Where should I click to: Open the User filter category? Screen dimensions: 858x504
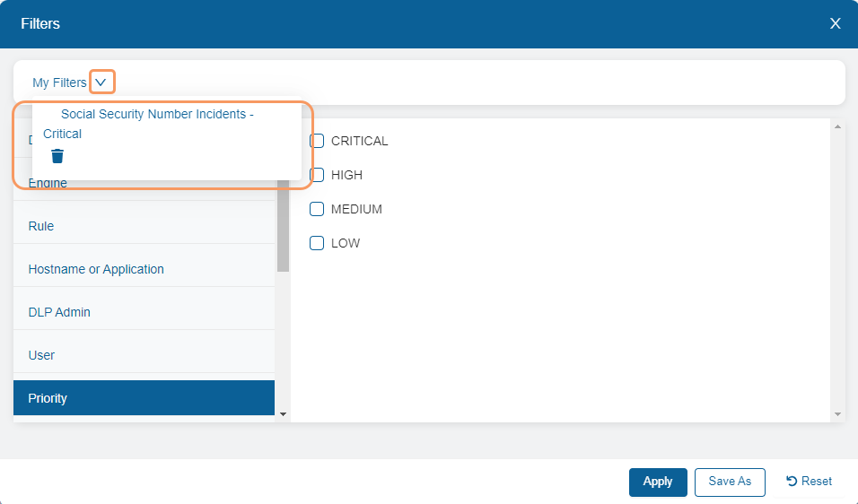click(x=41, y=355)
